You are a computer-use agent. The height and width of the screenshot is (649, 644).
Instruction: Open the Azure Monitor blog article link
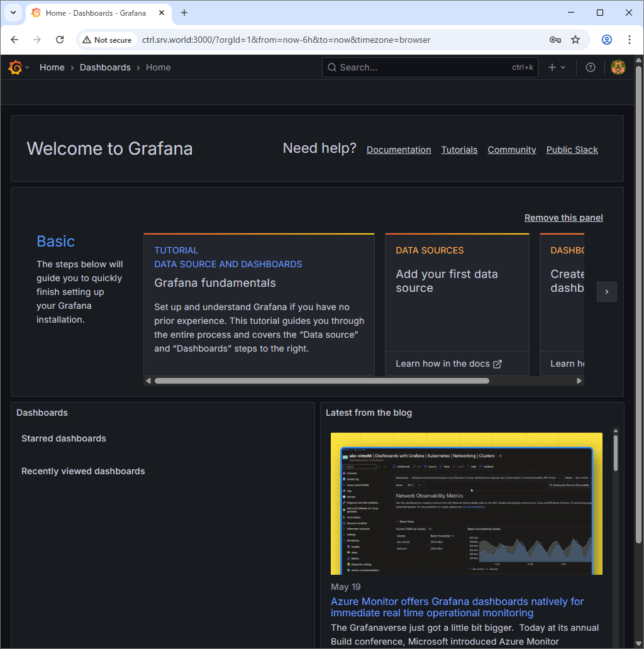(457, 607)
